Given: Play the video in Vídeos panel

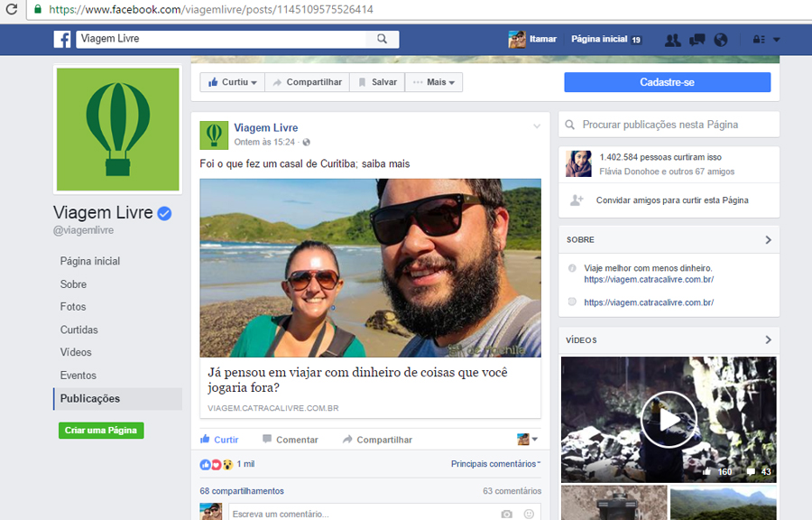Looking at the screenshot, I should [669, 419].
